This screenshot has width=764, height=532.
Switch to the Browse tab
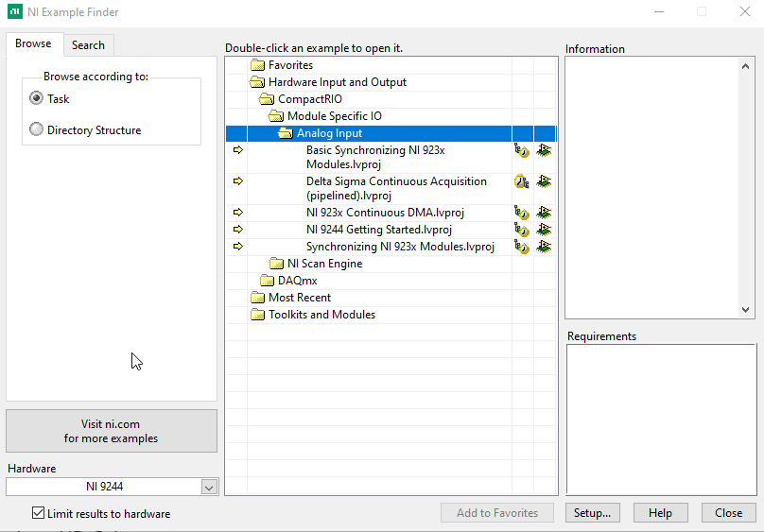click(33, 43)
